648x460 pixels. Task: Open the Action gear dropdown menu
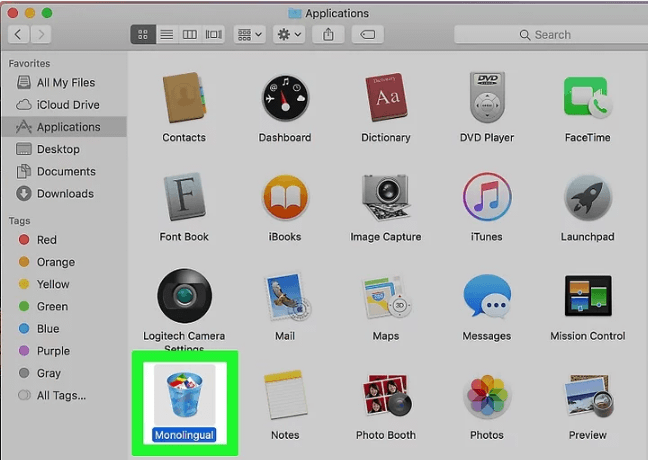click(x=289, y=34)
